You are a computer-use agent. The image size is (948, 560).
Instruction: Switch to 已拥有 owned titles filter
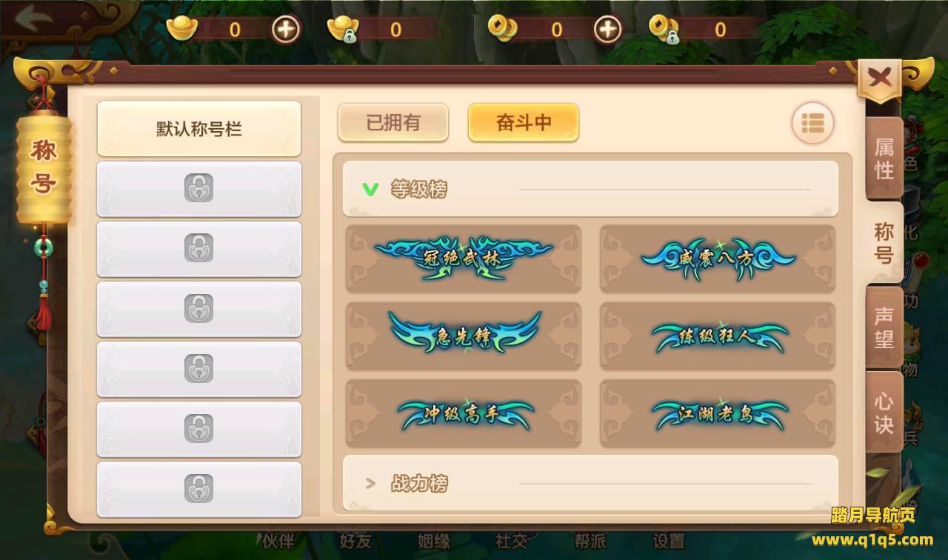tap(393, 122)
